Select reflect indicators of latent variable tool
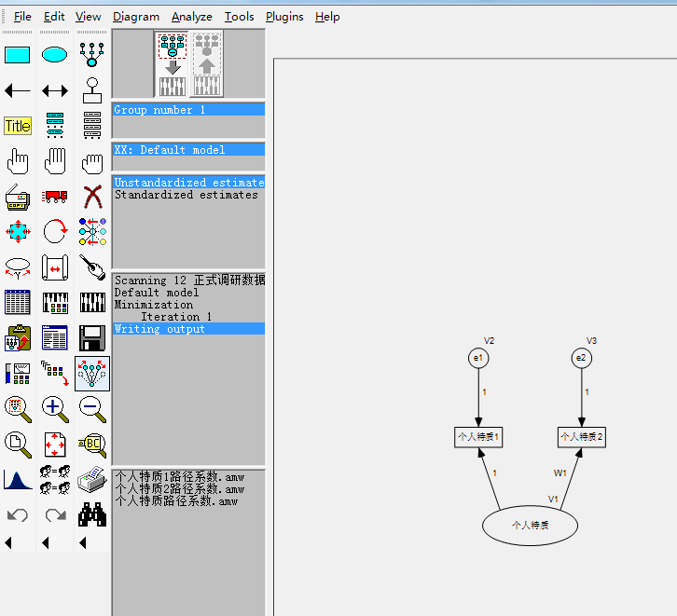The width and height of the screenshot is (677, 616). click(x=92, y=232)
